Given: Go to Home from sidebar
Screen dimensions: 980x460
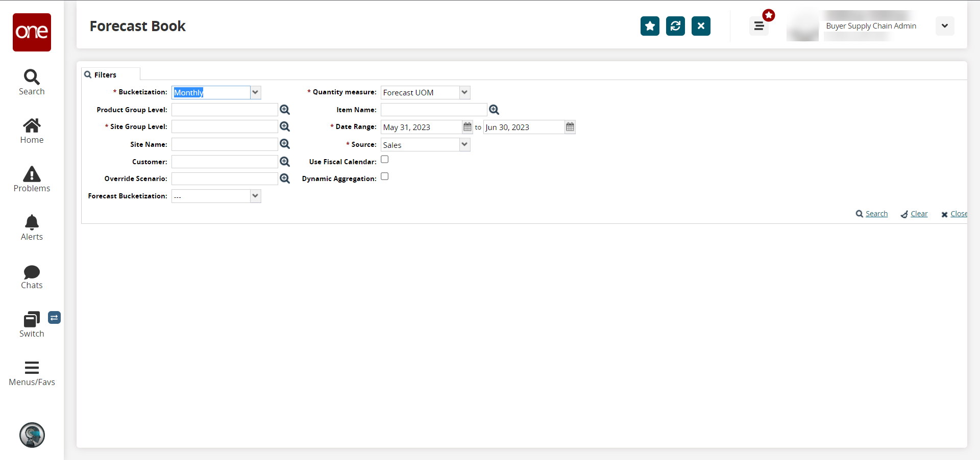Looking at the screenshot, I should coord(32,131).
